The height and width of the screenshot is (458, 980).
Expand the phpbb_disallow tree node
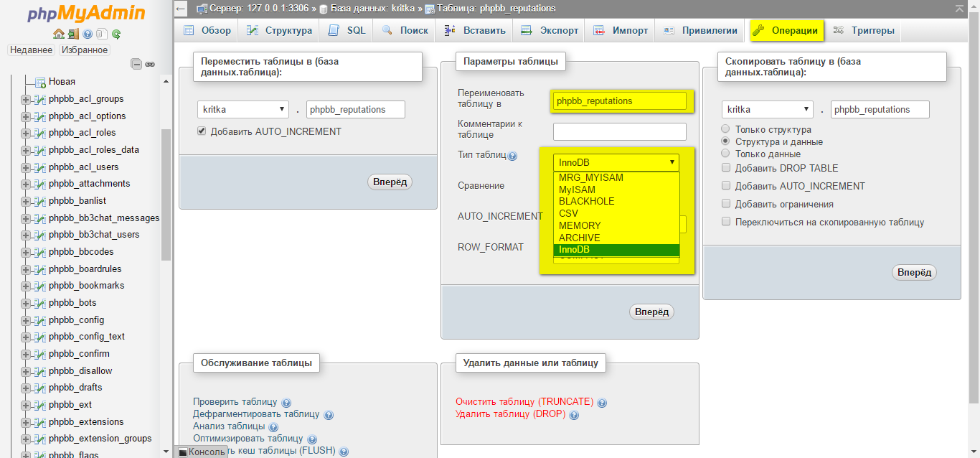click(25, 371)
